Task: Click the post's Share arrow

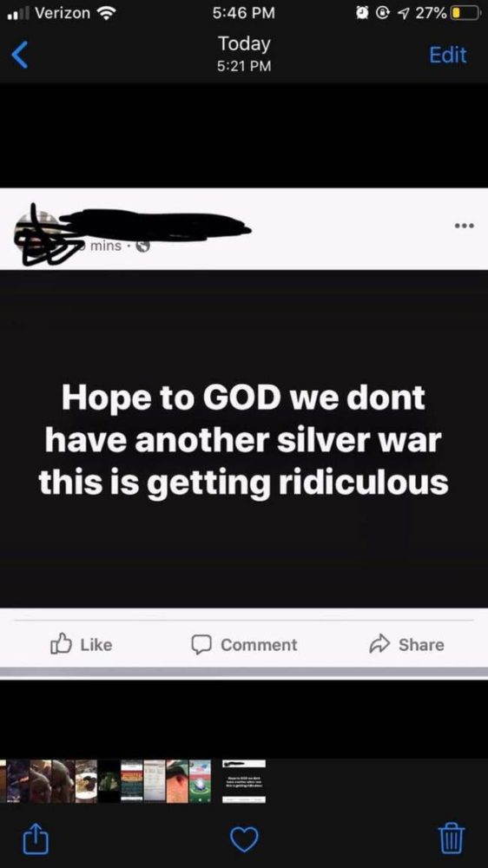Action: pyautogui.click(x=406, y=644)
